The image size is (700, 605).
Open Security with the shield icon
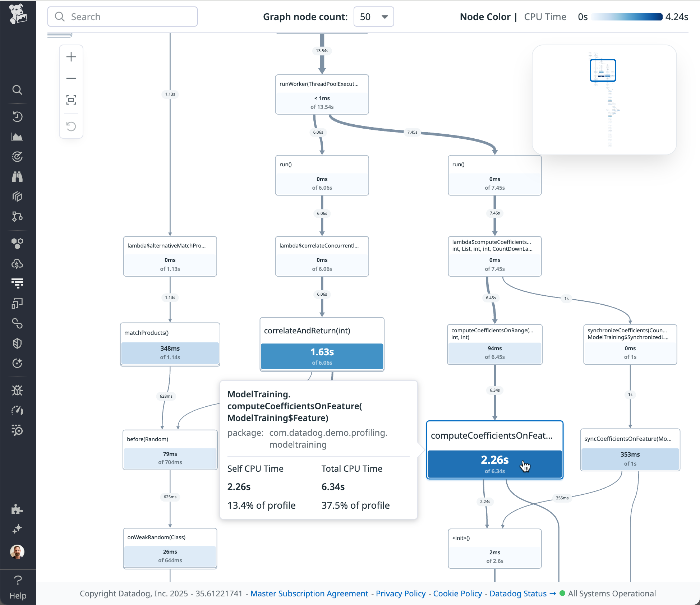click(18, 343)
